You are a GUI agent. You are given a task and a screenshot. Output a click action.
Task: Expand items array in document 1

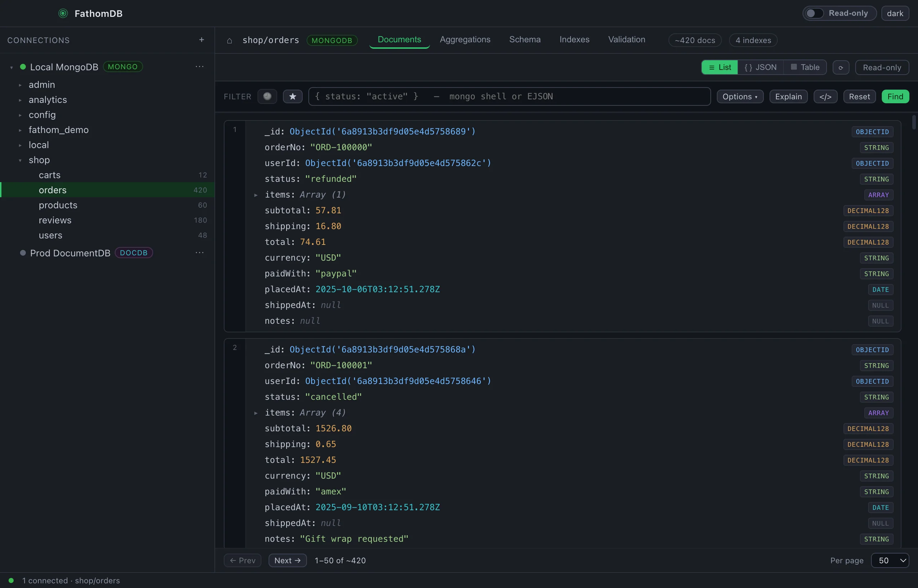point(256,195)
